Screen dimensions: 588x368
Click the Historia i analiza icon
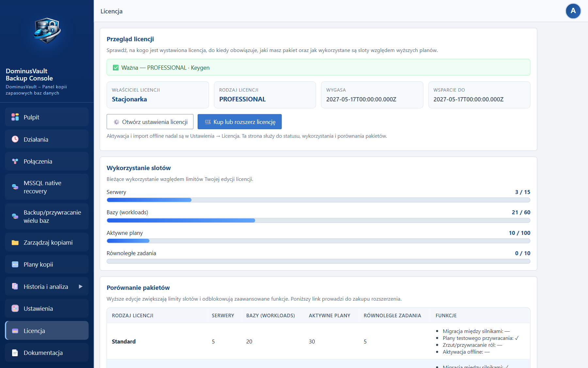(15, 287)
